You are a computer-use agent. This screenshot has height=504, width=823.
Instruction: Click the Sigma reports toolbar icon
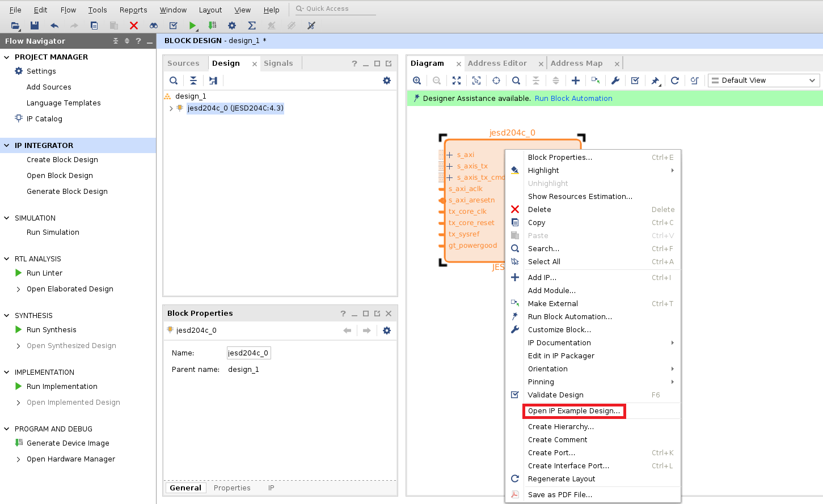click(x=252, y=26)
